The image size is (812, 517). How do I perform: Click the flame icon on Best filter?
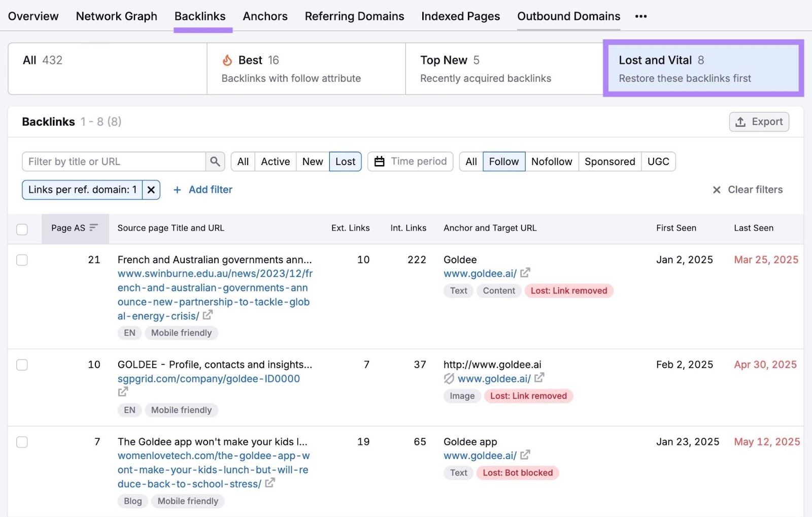228,59
